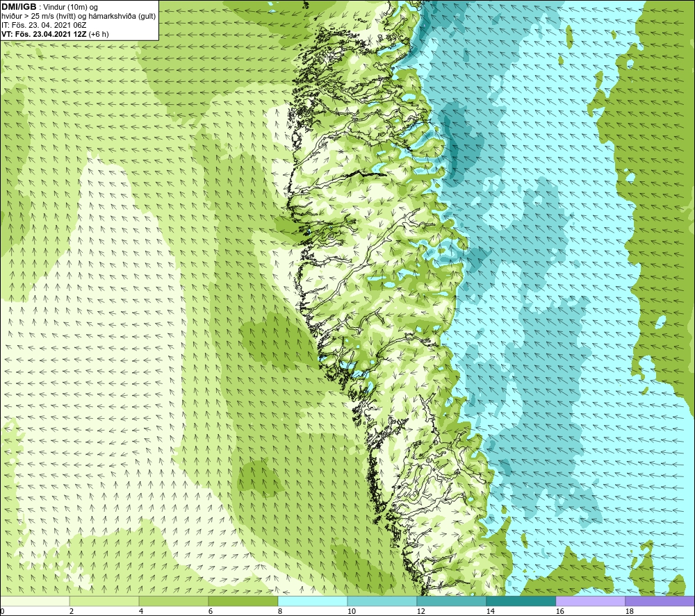Click the '12' scale label
Image resolution: width=695 pixels, height=616 pixels.
pos(420,612)
